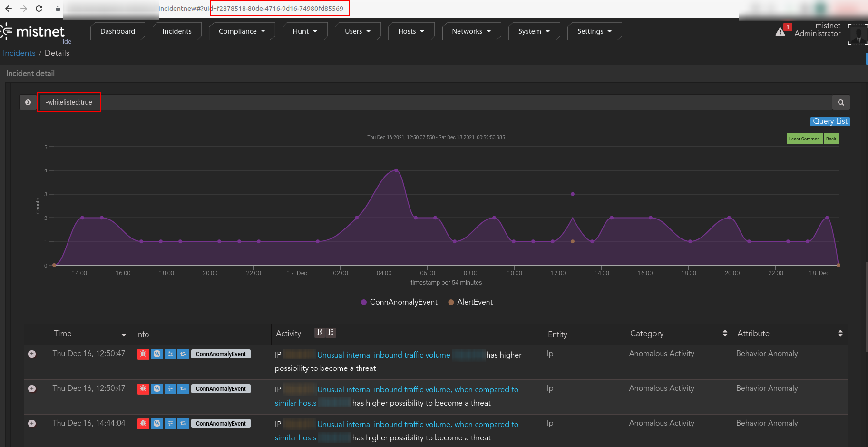
Task: Click the query input containing -whitelisted:true
Action: (x=428, y=102)
